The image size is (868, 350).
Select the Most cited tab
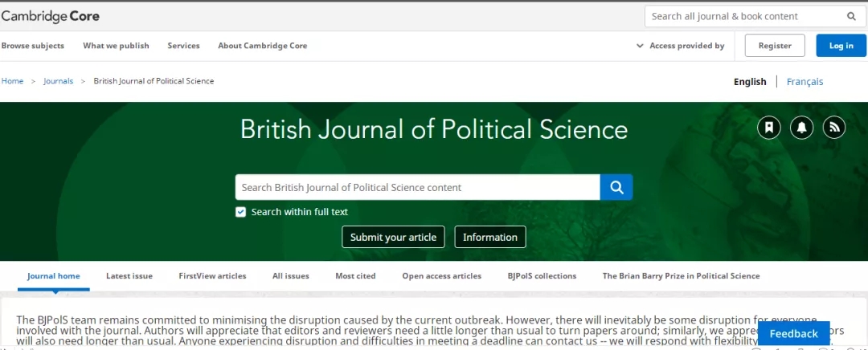[355, 276]
